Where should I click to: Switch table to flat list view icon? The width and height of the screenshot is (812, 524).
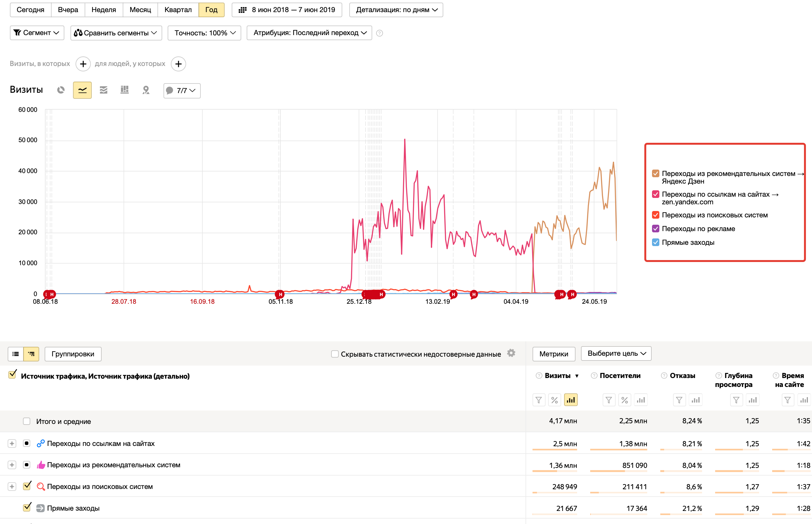coord(16,354)
